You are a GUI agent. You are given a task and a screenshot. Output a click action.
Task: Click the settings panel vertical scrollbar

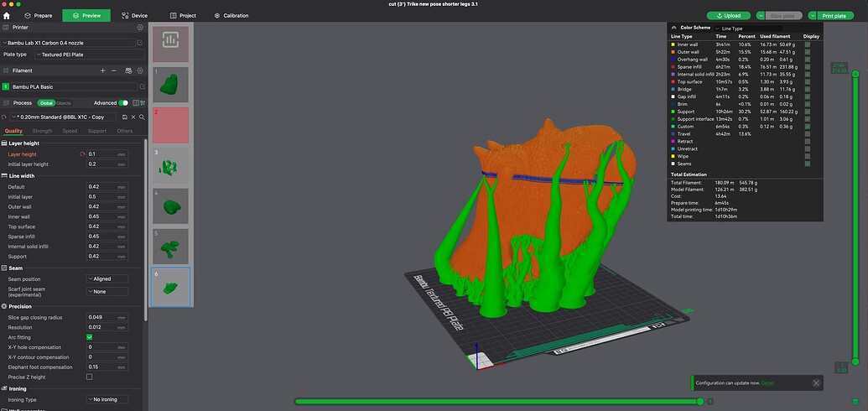(146, 229)
